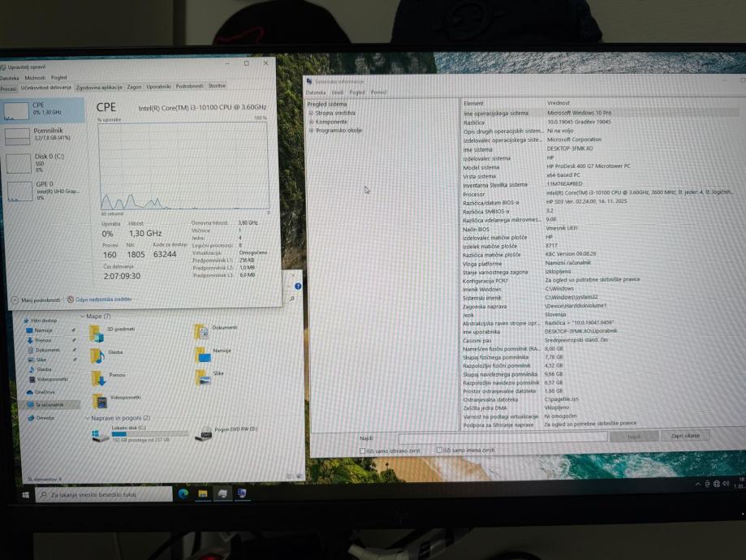Open Pomoč menu in System Information

tap(379, 93)
